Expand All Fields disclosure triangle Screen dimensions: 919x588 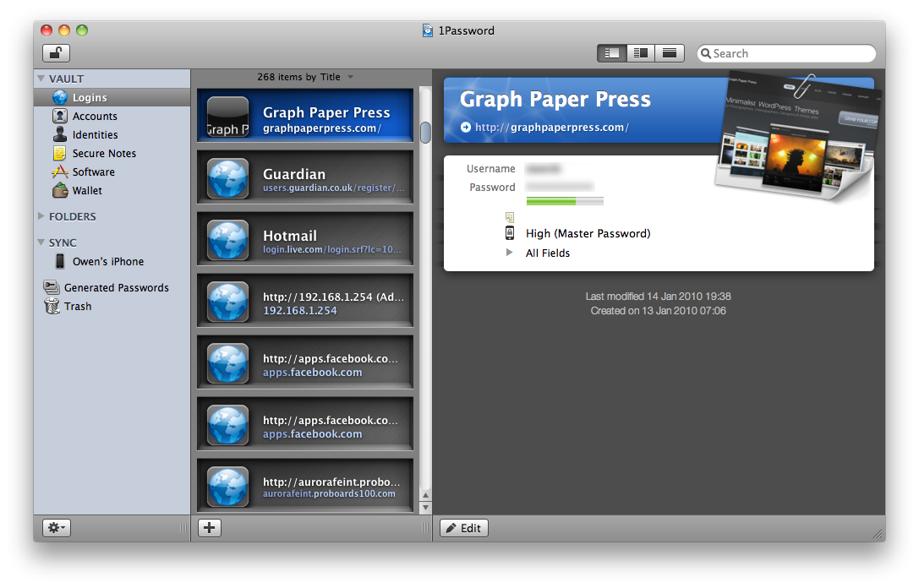509,253
